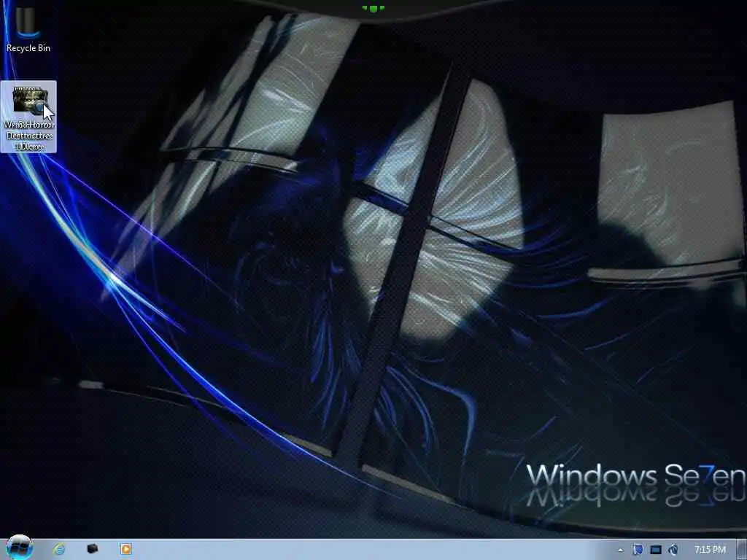Select the Horror Destructive exe desktop file

click(x=28, y=117)
